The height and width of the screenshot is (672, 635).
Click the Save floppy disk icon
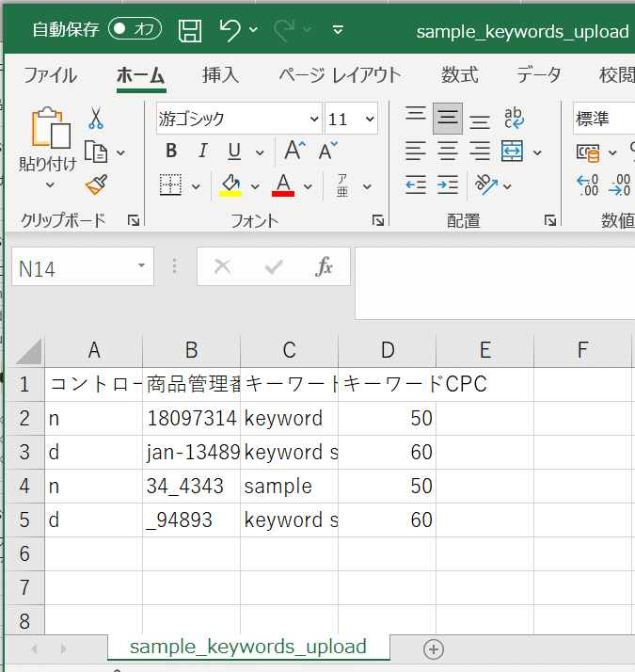point(190,30)
